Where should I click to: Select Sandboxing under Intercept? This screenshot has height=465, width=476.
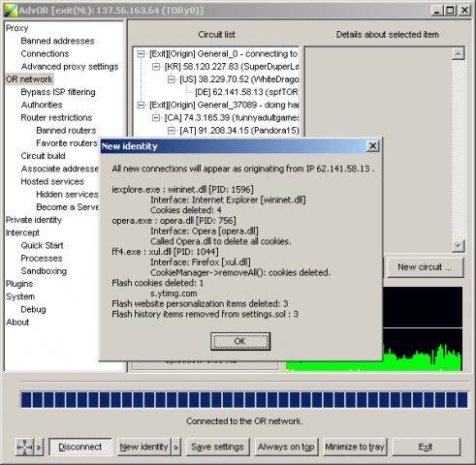44,271
